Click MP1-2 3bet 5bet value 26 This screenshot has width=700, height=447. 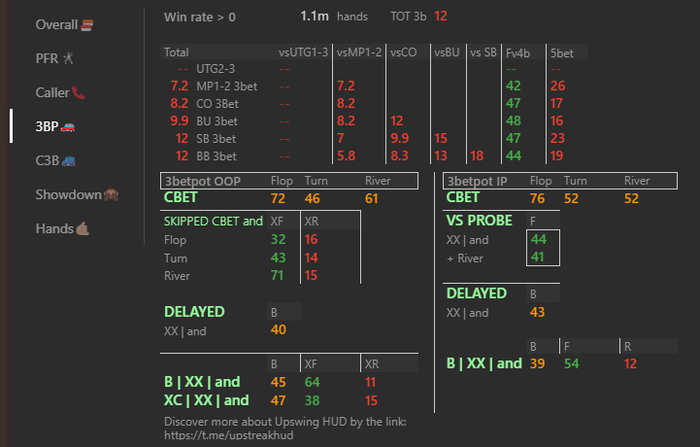click(558, 86)
